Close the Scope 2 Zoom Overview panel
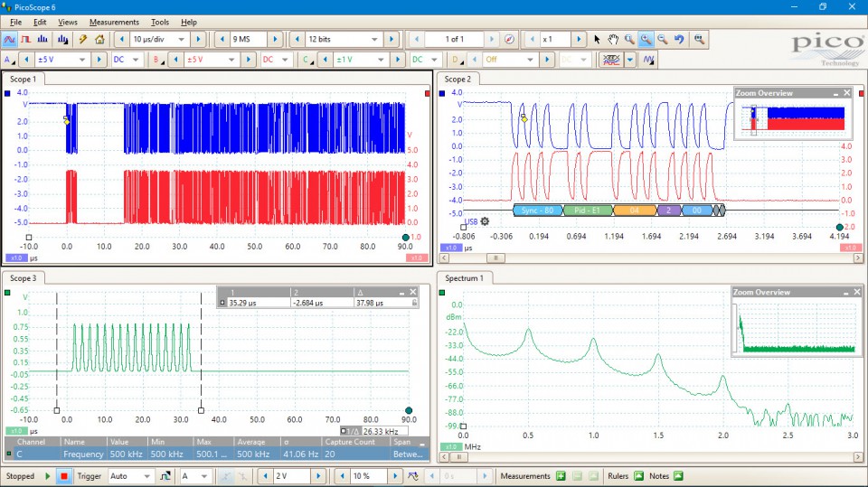The width and height of the screenshot is (868, 487). [847, 93]
